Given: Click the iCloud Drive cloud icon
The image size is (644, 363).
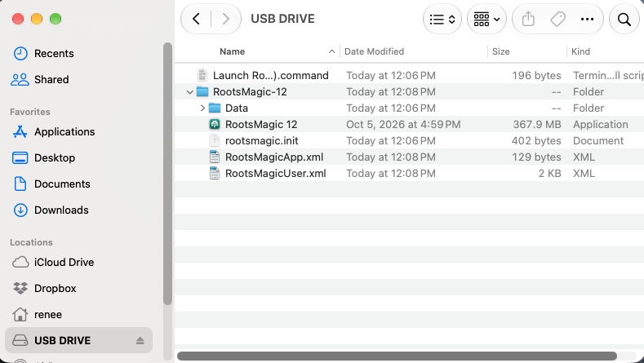Looking at the screenshot, I should (20, 262).
